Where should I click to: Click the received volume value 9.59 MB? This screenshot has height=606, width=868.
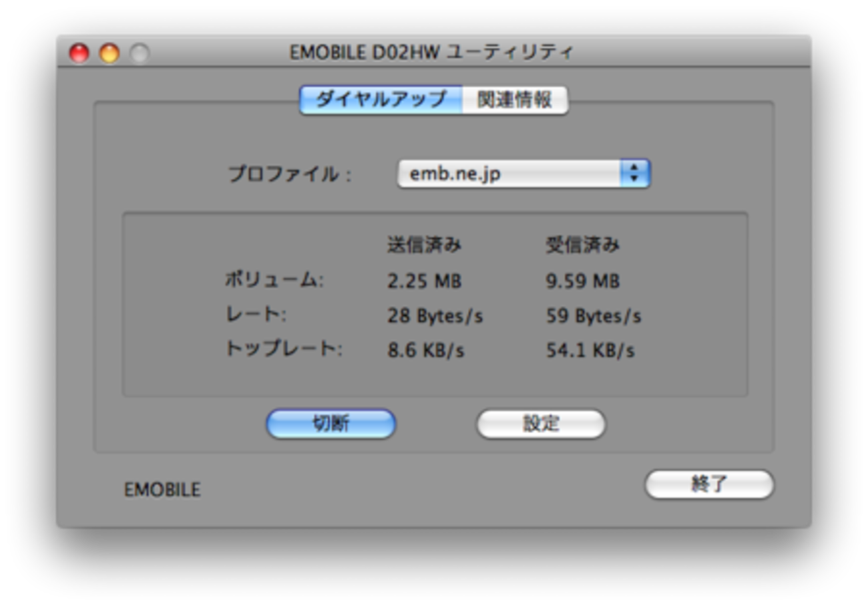click(583, 281)
